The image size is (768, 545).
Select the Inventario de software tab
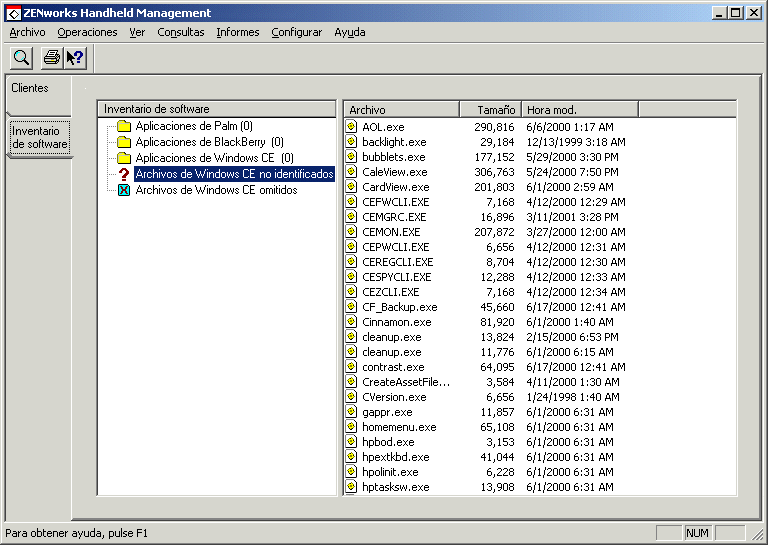click(40, 138)
